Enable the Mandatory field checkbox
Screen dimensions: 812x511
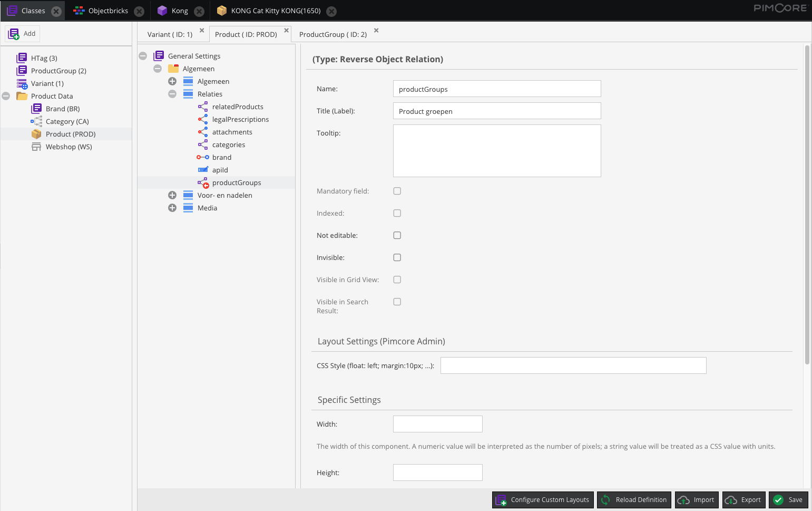pyautogui.click(x=397, y=191)
